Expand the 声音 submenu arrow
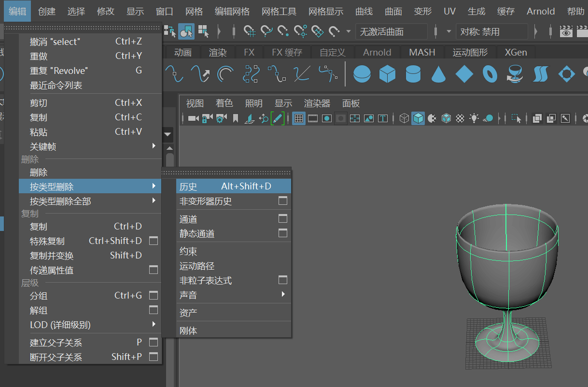 pyautogui.click(x=283, y=294)
